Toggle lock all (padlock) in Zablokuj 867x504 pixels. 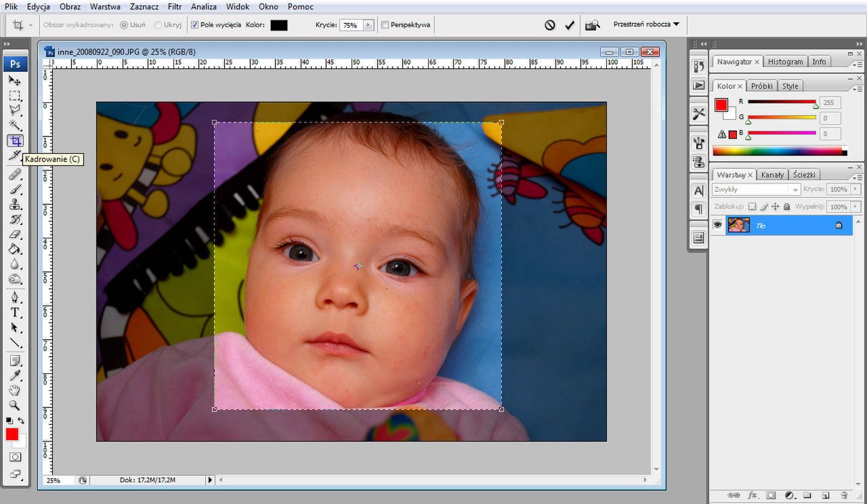(786, 207)
